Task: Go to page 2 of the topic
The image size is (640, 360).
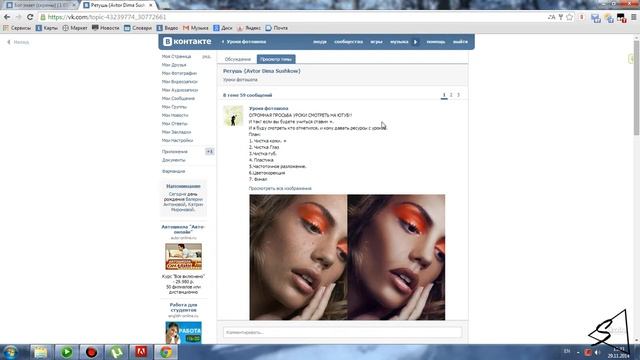Action: point(451,95)
